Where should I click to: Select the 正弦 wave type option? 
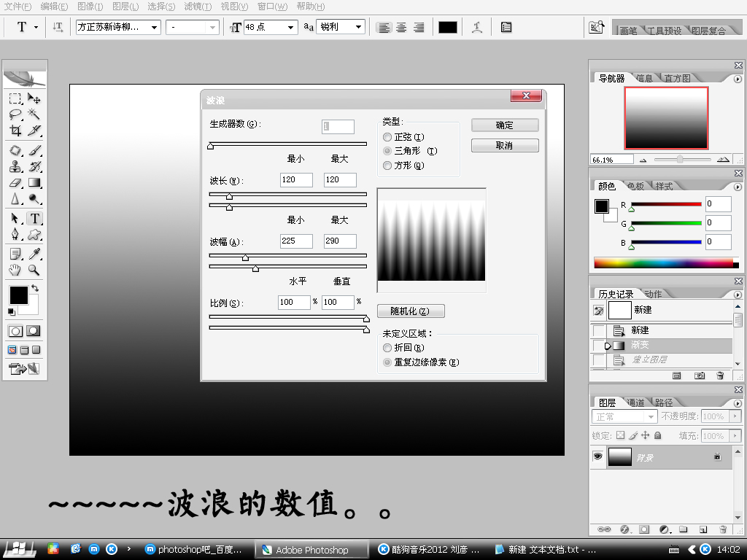[x=387, y=137]
